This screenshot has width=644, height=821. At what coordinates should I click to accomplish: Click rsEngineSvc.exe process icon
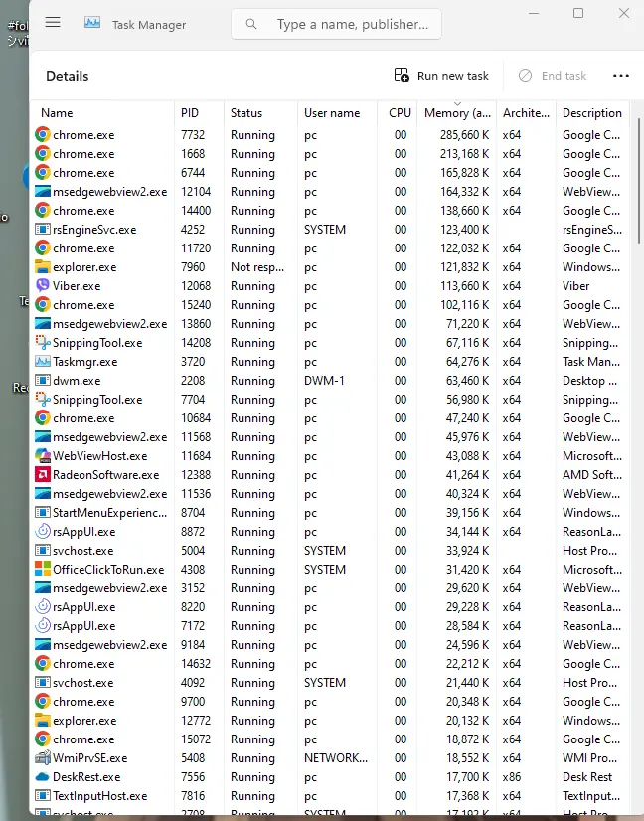(x=43, y=229)
